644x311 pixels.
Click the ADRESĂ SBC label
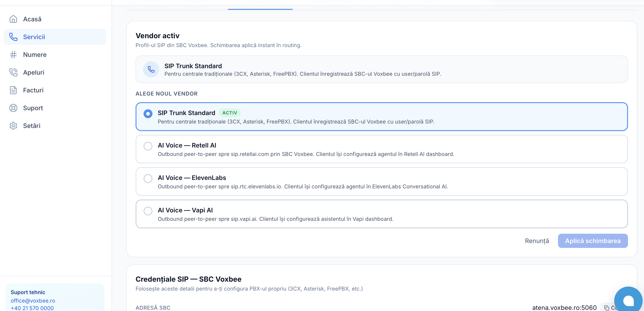pos(153,307)
